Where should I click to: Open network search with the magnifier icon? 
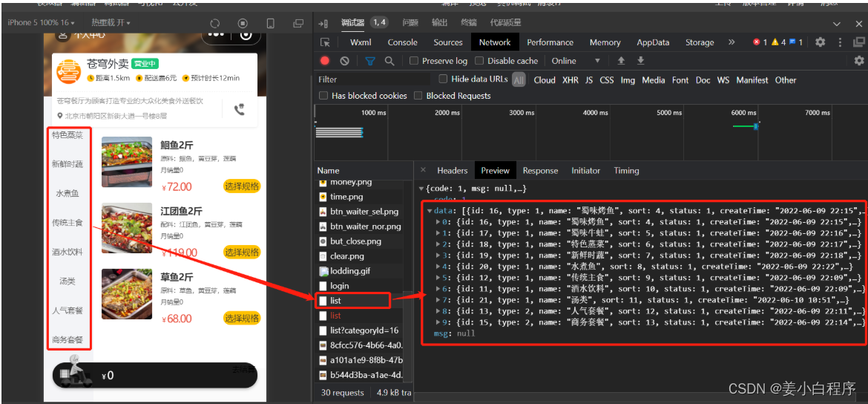(x=389, y=61)
